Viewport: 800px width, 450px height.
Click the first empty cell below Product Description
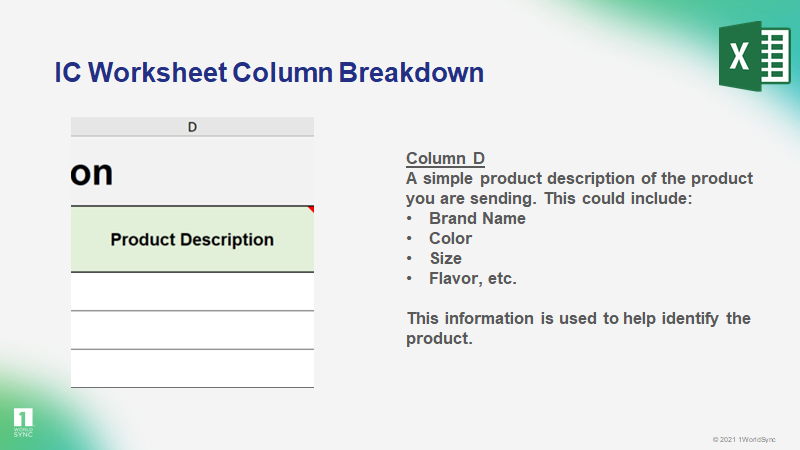click(192, 291)
